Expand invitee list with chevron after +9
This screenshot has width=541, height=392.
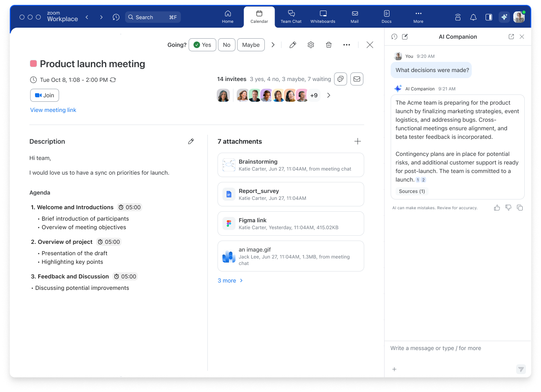click(x=329, y=95)
